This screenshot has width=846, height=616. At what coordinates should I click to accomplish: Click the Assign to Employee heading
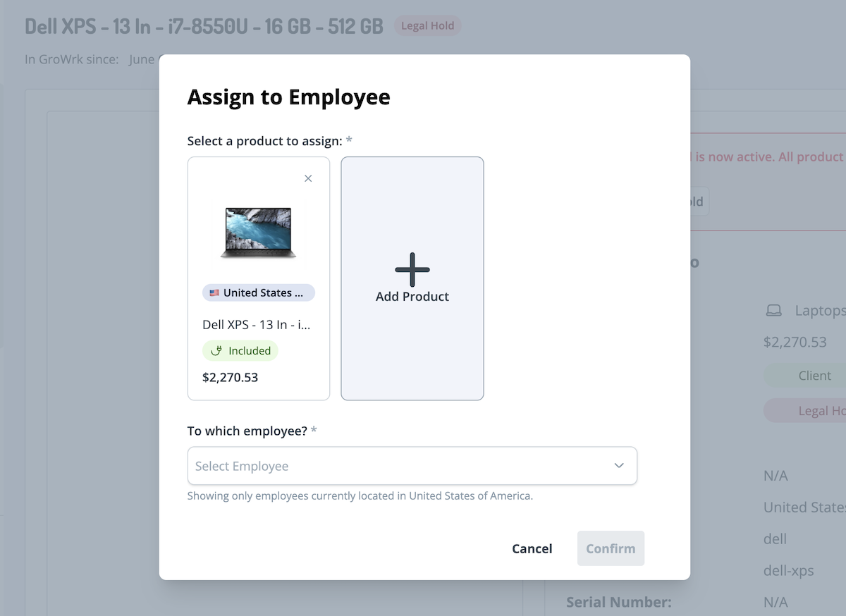[x=288, y=97]
